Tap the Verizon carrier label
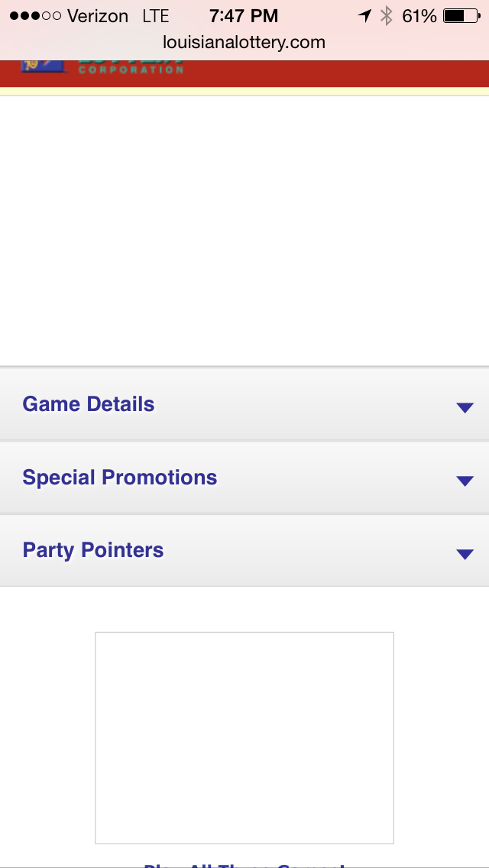This screenshot has height=868, width=489. [98, 15]
